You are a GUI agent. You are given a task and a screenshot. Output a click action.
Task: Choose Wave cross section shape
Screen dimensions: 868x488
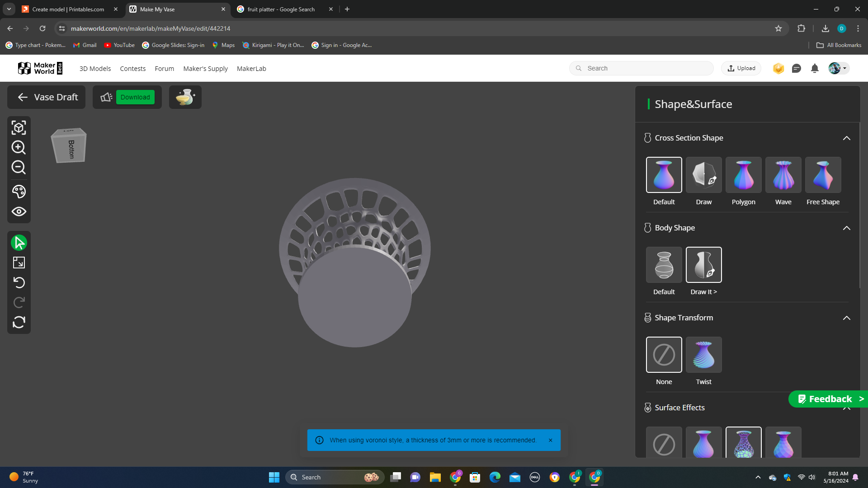[x=783, y=175]
